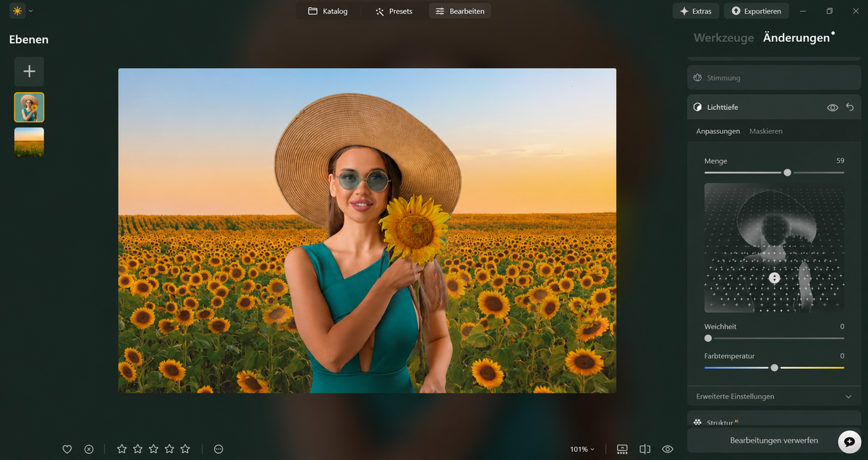Open the Stimmung tool
This screenshot has height=460, width=868.
(774, 77)
